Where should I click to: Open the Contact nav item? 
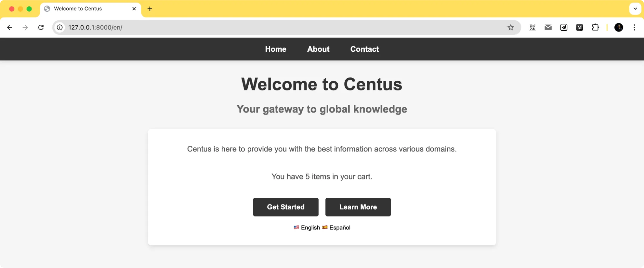coord(364,49)
